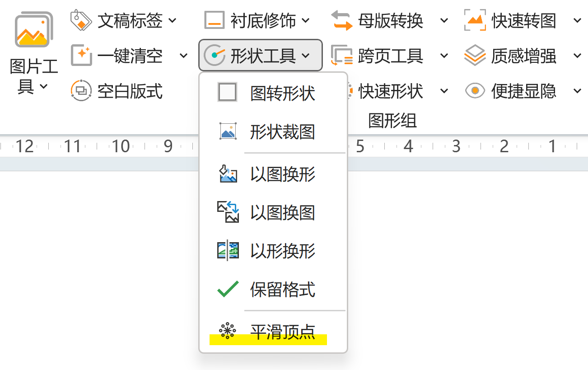Screen dimensions: 588x370
Task: Collapse the 形状工具 dropdown button
Action: pyautogui.click(x=260, y=56)
